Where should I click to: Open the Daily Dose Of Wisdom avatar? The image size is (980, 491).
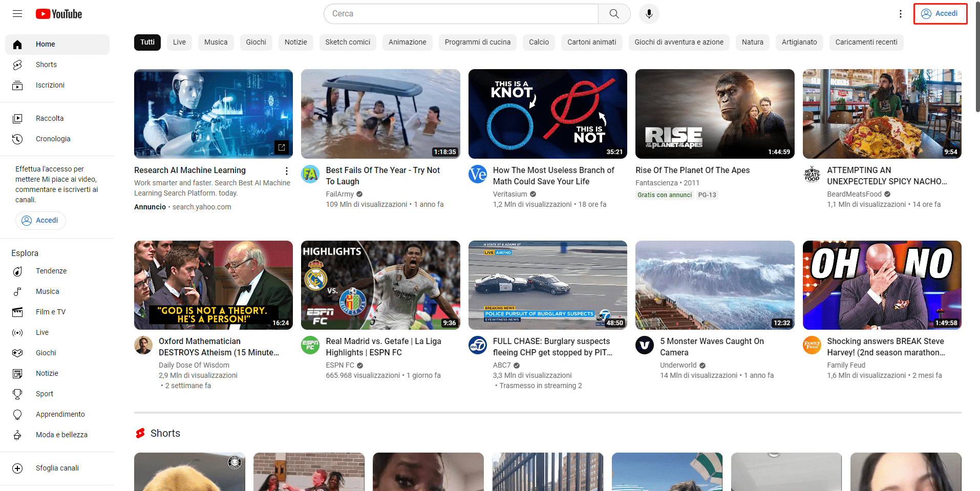143,346
